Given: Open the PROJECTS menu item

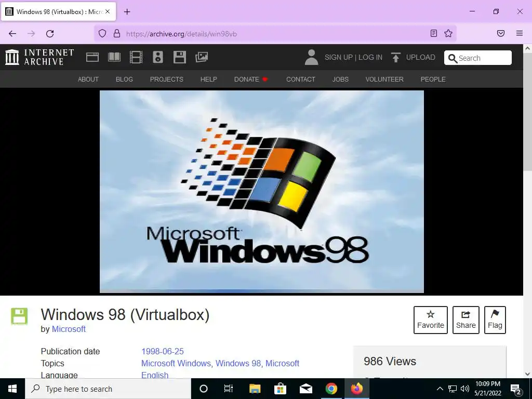Looking at the screenshot, I should (167, 79).
